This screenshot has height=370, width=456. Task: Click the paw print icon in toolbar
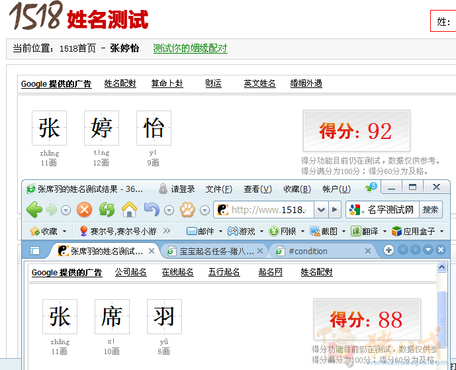[x=187, y=210]
